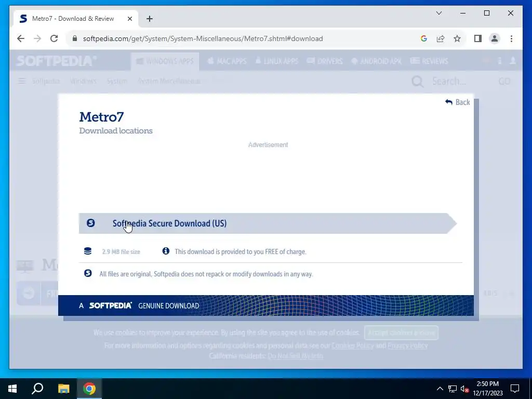Open the Chrome three-dot menu
This screenshot has height=399, width=532.
coord(511,38)
